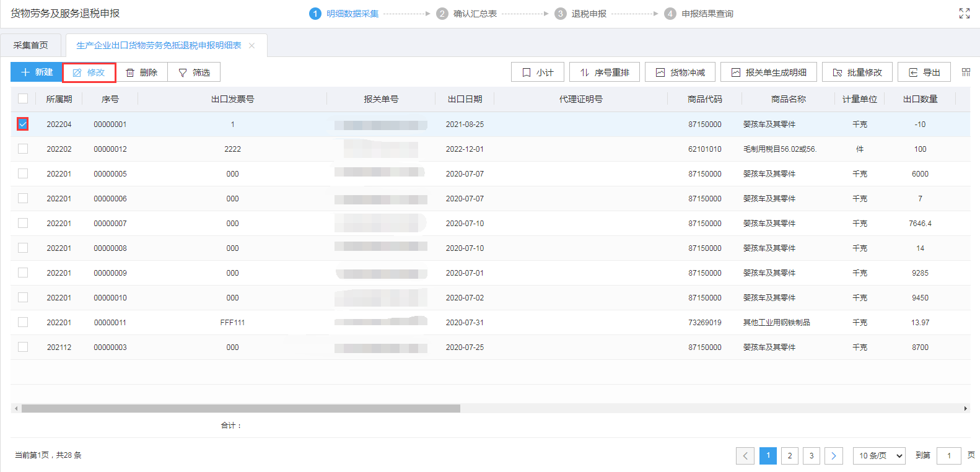Viewport: 980px width, 472px height.
Task: Go to page 3
Action: (x=812, y=456)
